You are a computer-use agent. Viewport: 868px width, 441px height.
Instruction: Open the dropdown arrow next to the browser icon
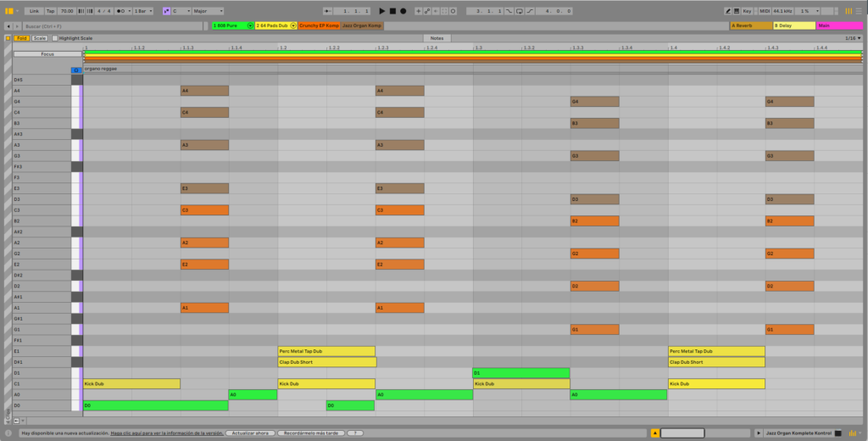pos(18,11)
